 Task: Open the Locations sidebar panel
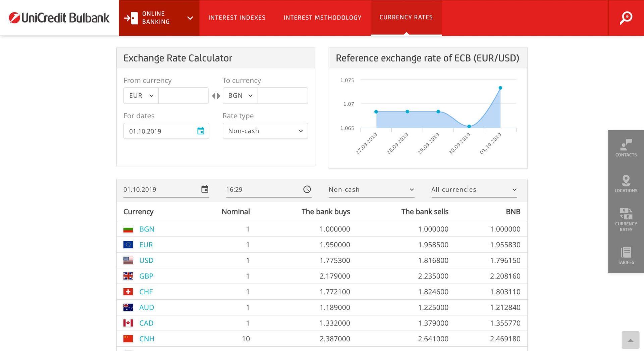click(x=626, y=183)
